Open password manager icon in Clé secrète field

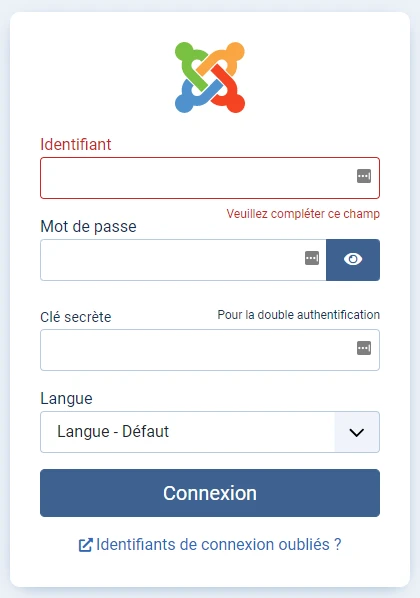[364, 348]
